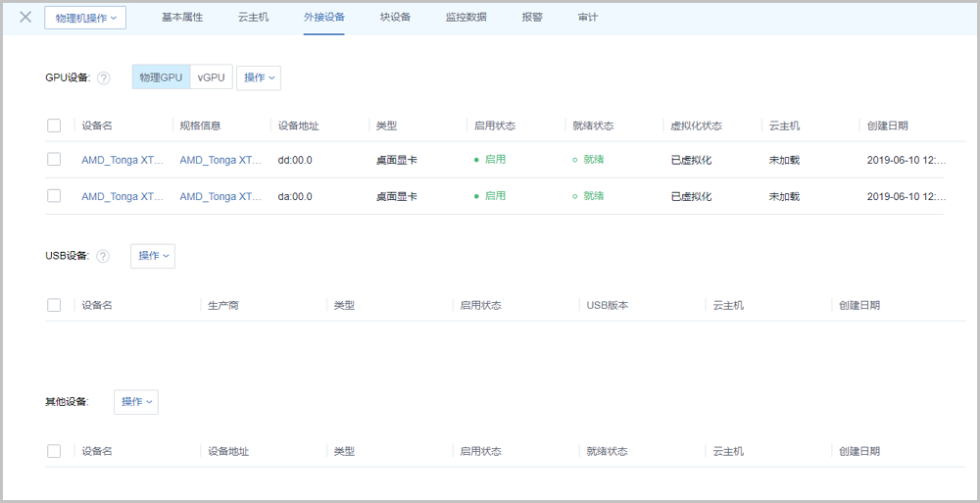Open the 块设备 tab
Viewport: 980px width, 503px height.
click(395, 18)
